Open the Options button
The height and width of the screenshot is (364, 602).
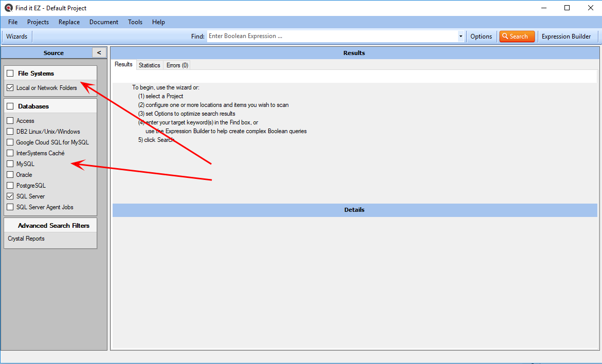pyautogui.click(x=481, y=37)
